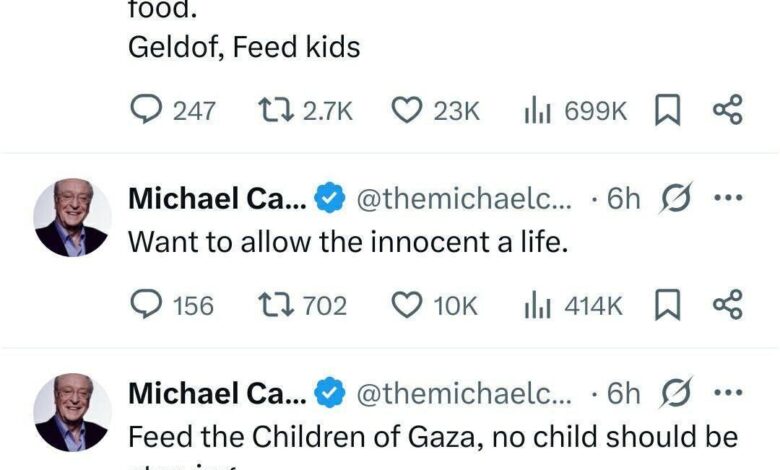Open profile photo beside 'Feed the Children' tweet
This screenshot has width=780, height=470.
[x=71, y=413]
